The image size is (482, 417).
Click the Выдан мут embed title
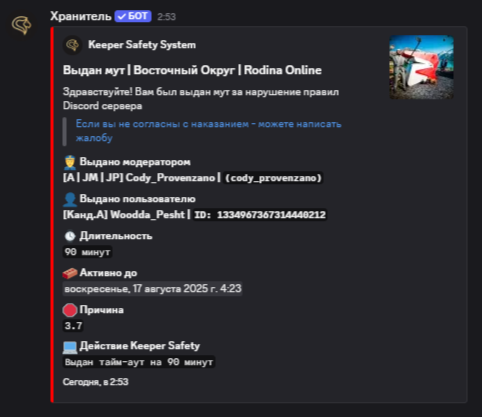coord(192,70)
